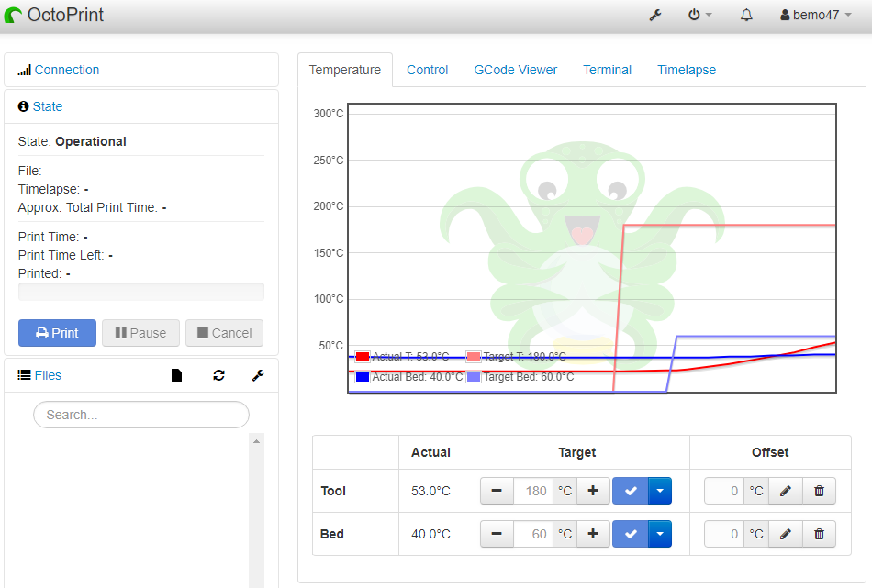Create a new file in Files panel
The image size is (872, 588).
176,376
